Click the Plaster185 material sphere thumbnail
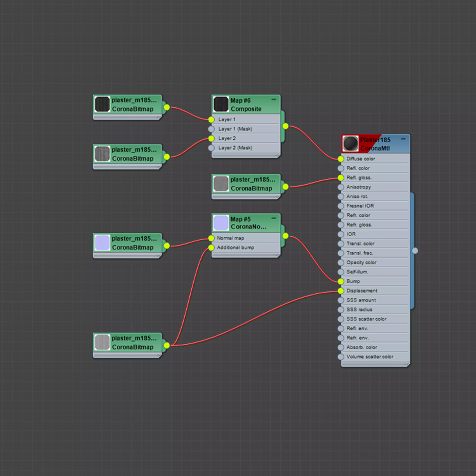 click(x=350, y=144)
